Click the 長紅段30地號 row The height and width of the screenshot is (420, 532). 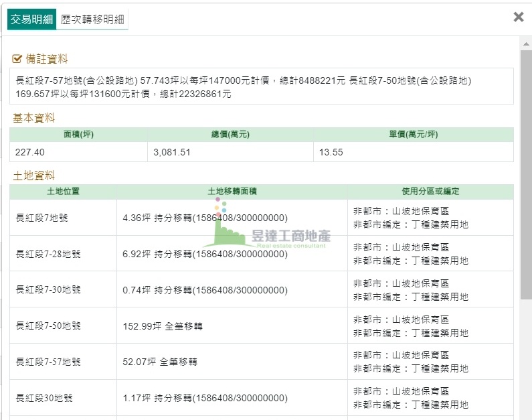pyautogui.click(x=262, y=398)
